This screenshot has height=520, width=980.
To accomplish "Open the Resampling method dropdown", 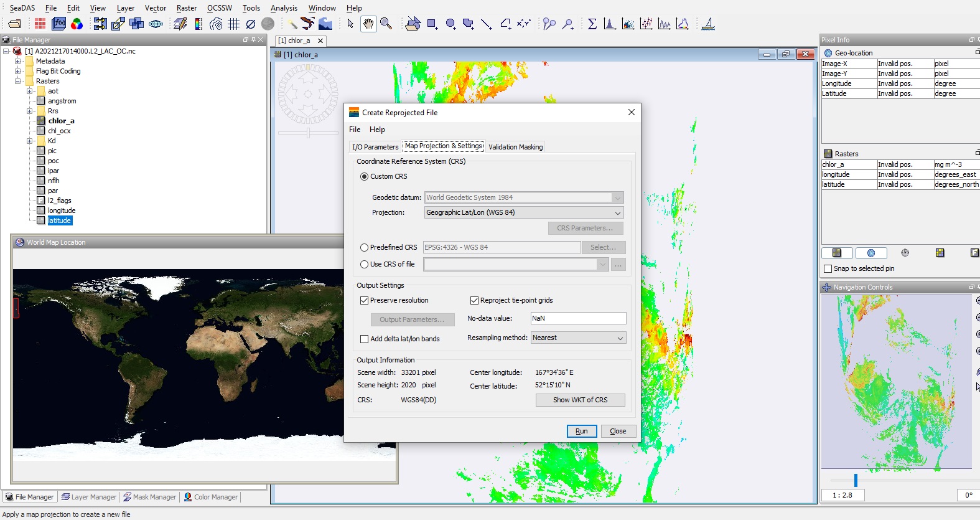I will [x=577, y=338].
